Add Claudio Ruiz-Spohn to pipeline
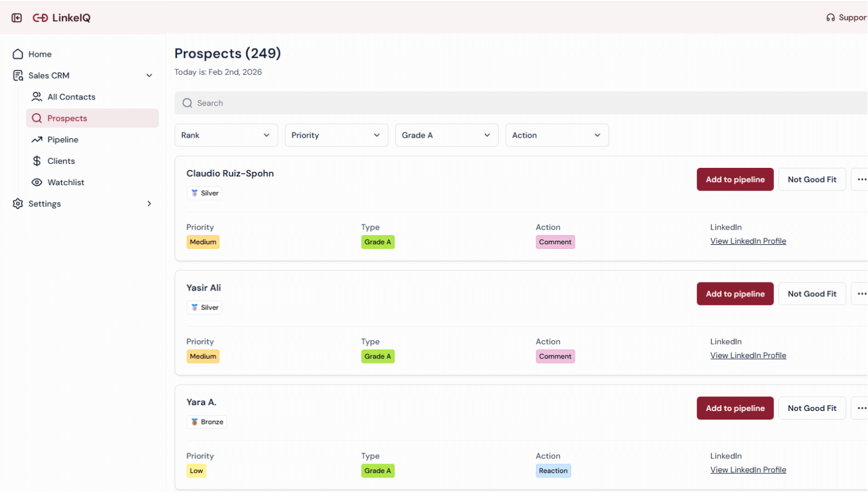Screen dimensions: 868x492 click(735, 179)
